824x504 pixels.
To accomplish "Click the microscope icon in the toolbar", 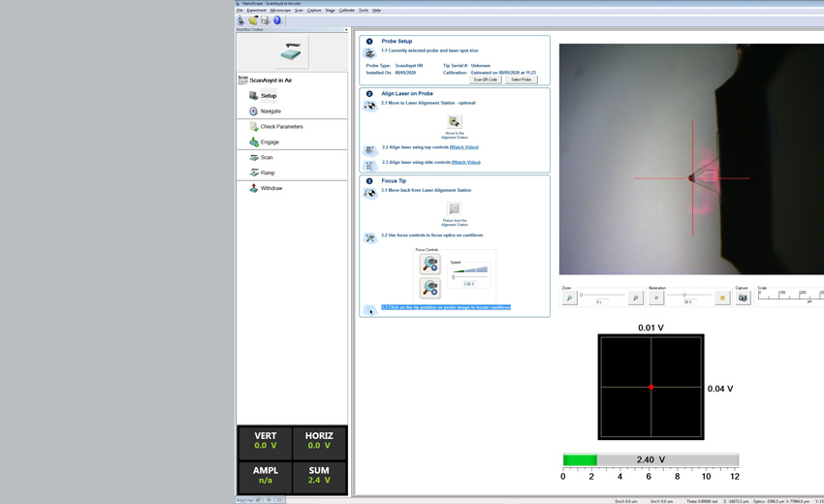I will pyautogui.click(x=240, y=20).
